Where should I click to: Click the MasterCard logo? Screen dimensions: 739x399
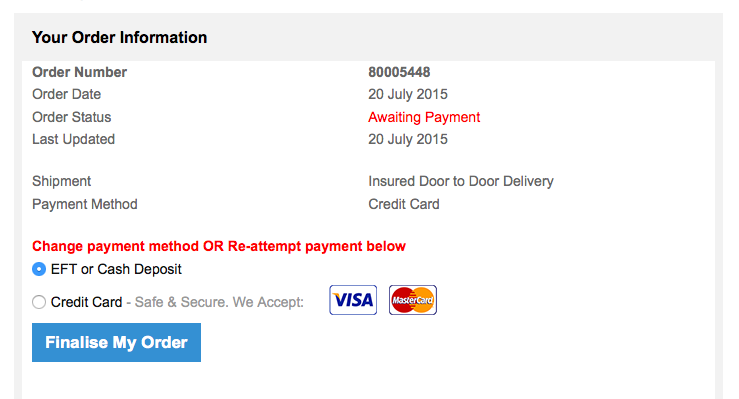(x=413, y=300)
